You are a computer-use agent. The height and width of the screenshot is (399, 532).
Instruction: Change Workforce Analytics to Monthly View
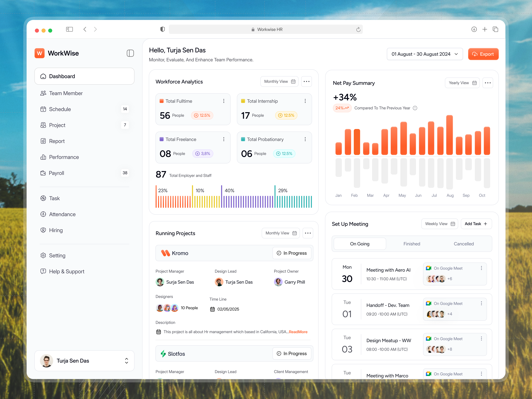click(x=279, y=81)
